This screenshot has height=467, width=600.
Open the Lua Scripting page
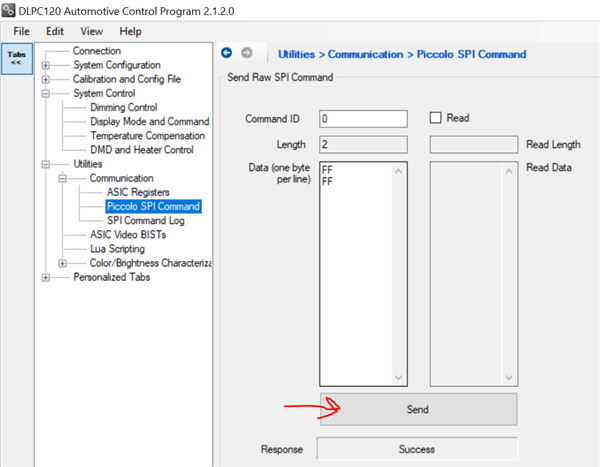(117, 249)
